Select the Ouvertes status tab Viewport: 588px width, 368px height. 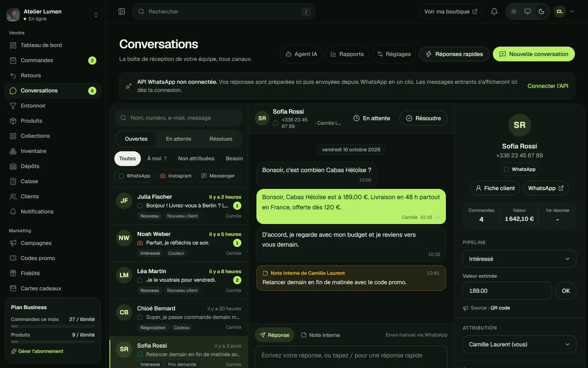coord(136,139)
